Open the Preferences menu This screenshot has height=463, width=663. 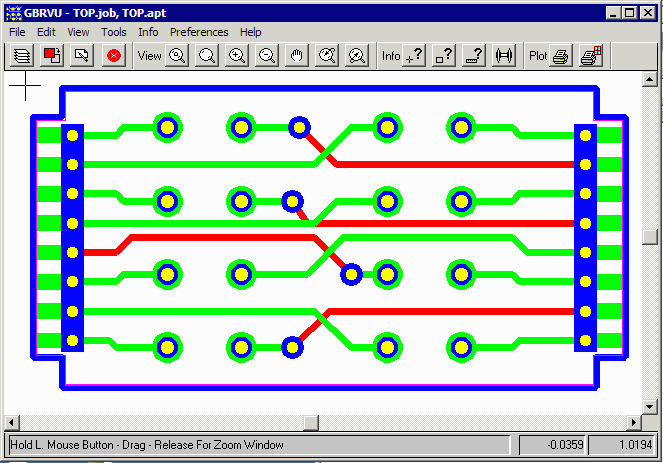[x=199, y=32]
